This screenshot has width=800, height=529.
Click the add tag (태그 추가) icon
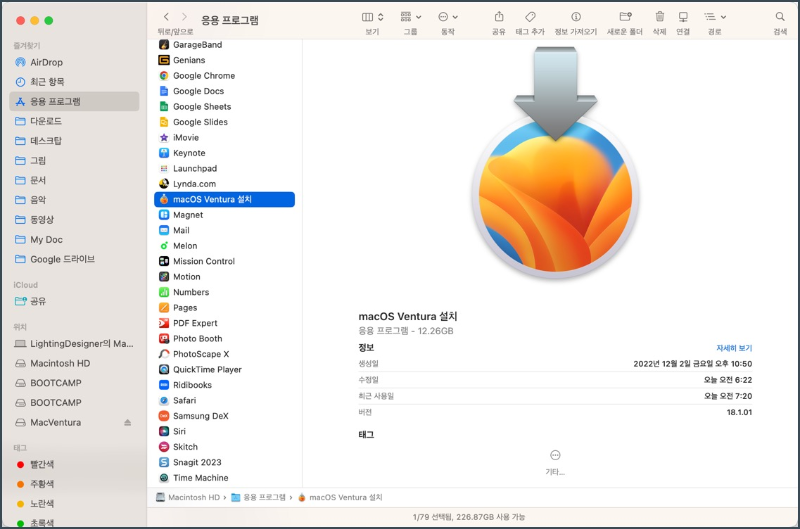tap(530, 17)
